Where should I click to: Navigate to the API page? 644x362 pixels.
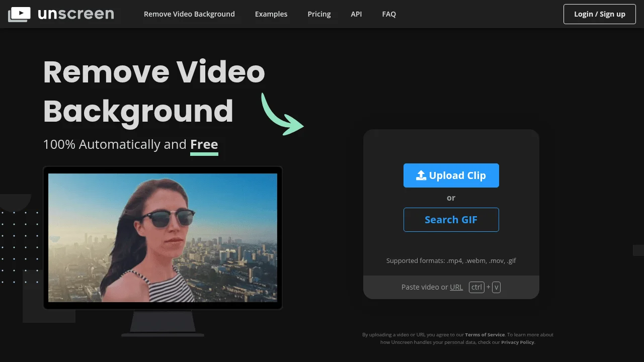coord(356,14)
